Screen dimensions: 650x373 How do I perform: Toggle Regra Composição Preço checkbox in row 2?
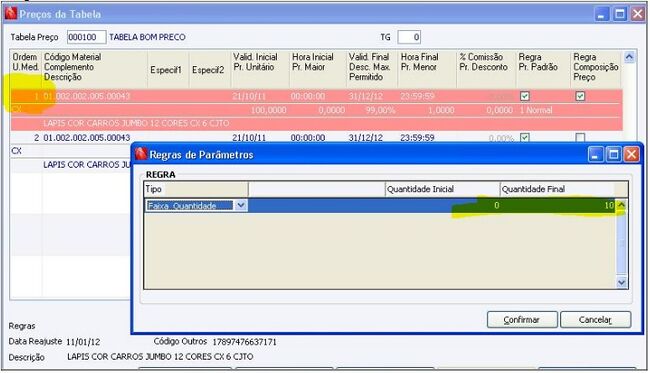point(580,137)
